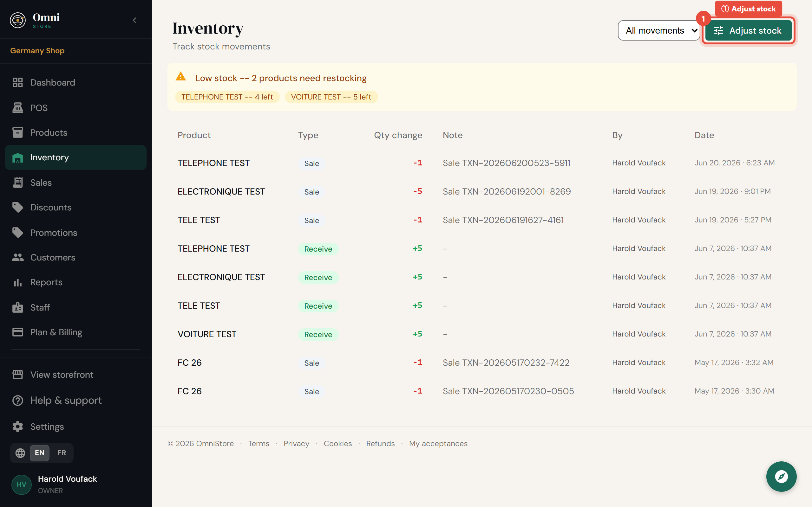Click the globe language icon
The height and width of the screenshot is (507, 812).
point(20,453)
